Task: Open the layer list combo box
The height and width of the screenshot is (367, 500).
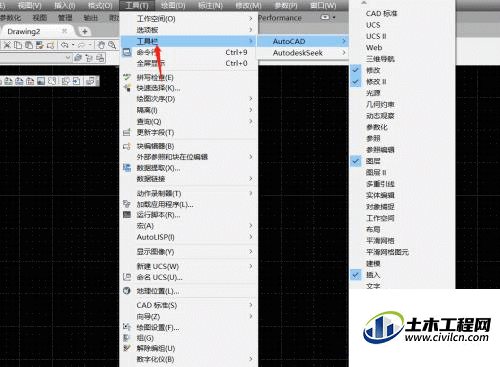Action: pos(35,58)
